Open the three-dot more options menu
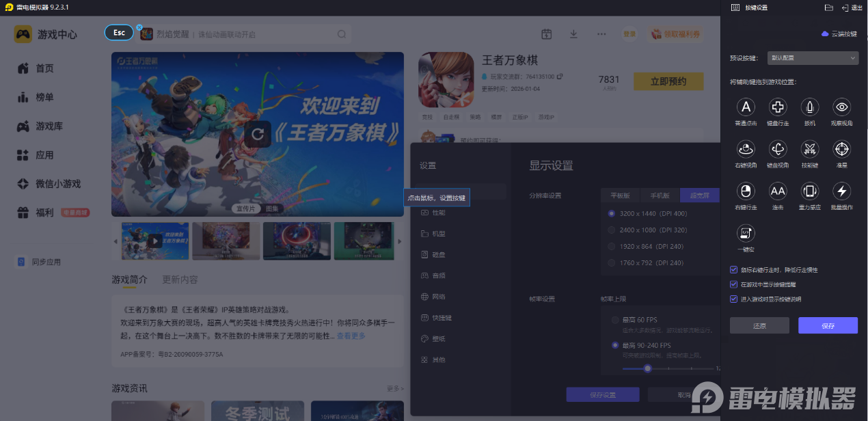 click(601, 34)
